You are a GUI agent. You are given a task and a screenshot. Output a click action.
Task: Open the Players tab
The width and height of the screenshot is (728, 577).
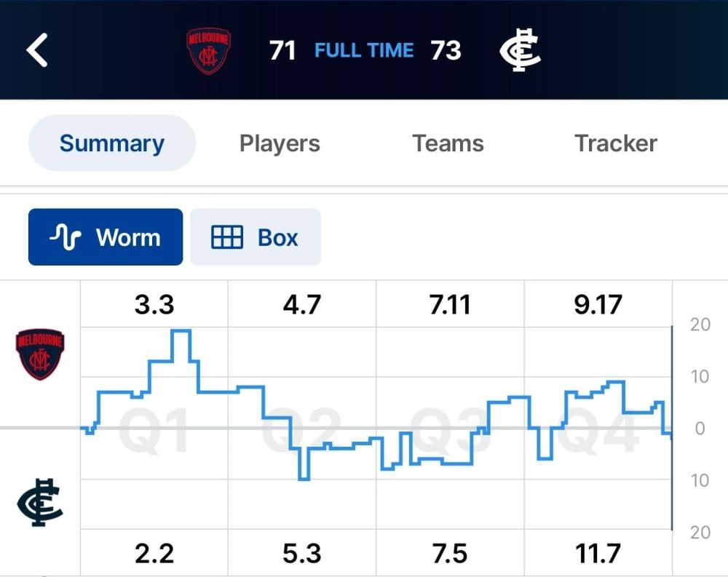point(280,143)
